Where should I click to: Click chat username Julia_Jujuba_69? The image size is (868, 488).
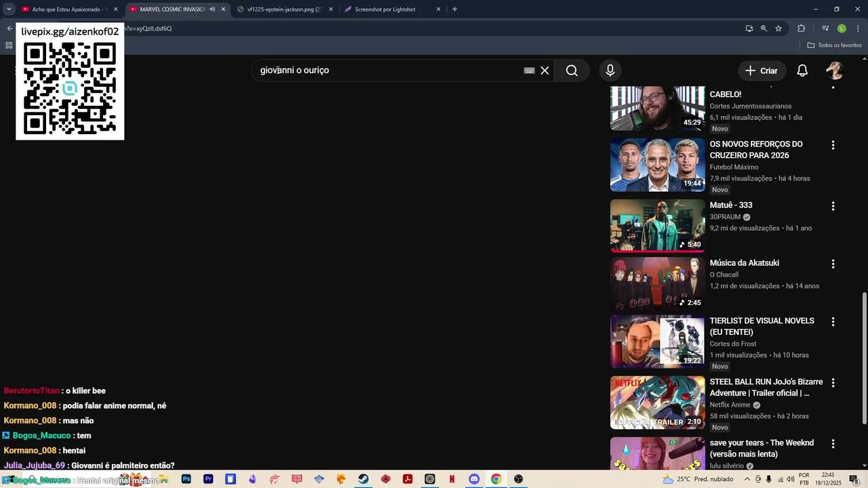(x=34, y=466)
